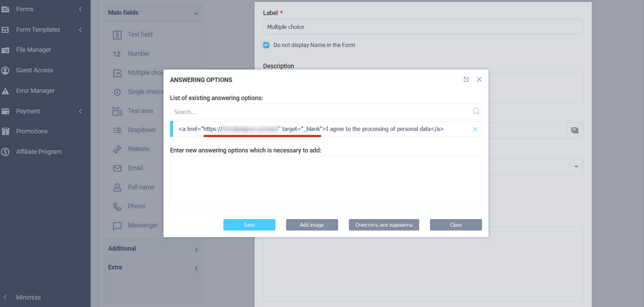Click the Promotions gift icon

pyautogui.click(x=6, y=131)
